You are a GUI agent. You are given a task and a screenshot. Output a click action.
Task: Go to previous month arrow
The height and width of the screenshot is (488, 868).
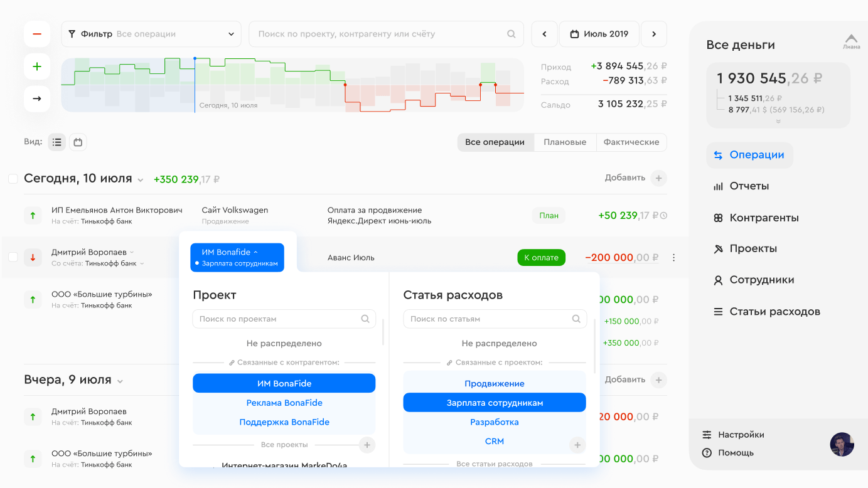pos(544,34)
